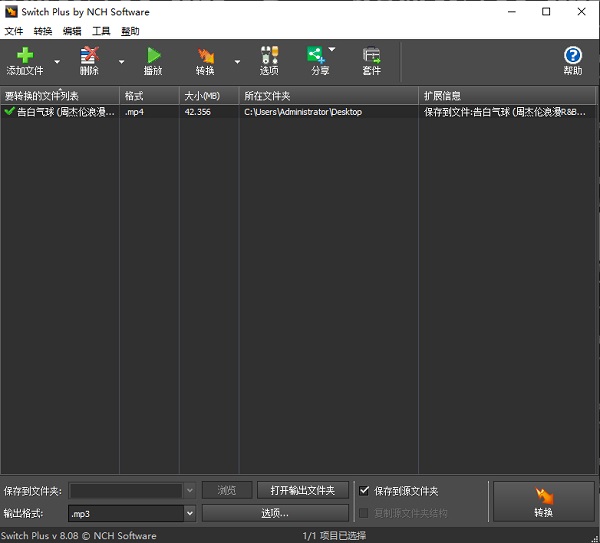Select the 告白气球 file row
Viewport: 600px width, 543px height.
[x=298, y=112]
